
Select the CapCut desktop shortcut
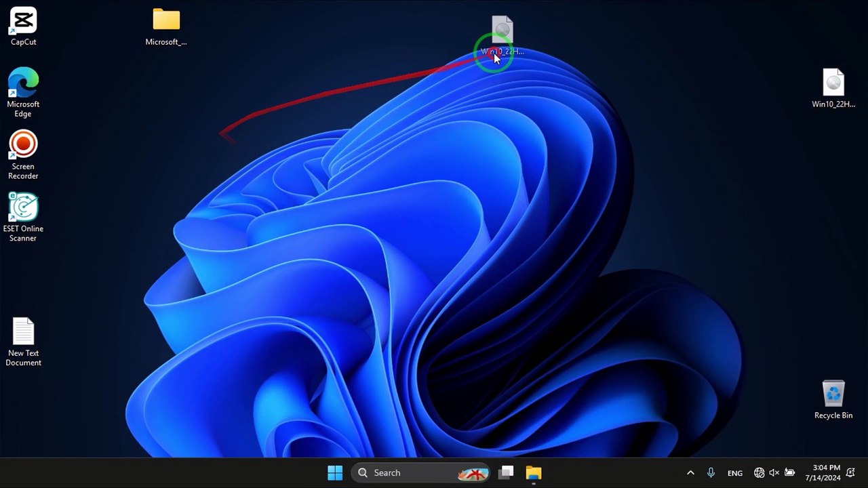(x=23, y=26)
